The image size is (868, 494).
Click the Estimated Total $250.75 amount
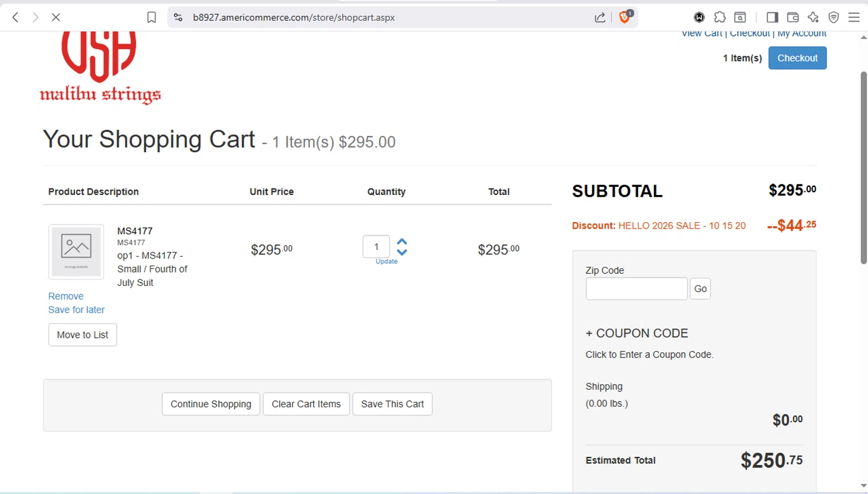(x=771, y=460)
